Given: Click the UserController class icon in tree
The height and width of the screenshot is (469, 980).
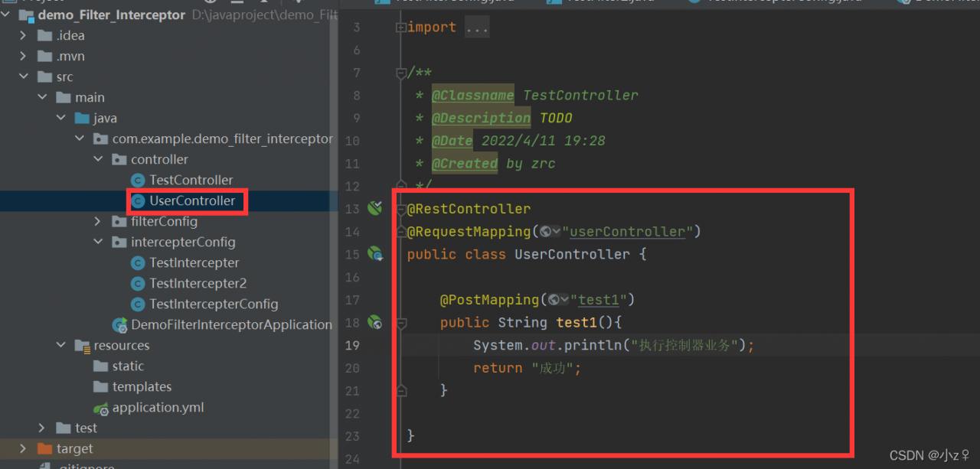Looking at the screenshot, I should coord(138,201).
